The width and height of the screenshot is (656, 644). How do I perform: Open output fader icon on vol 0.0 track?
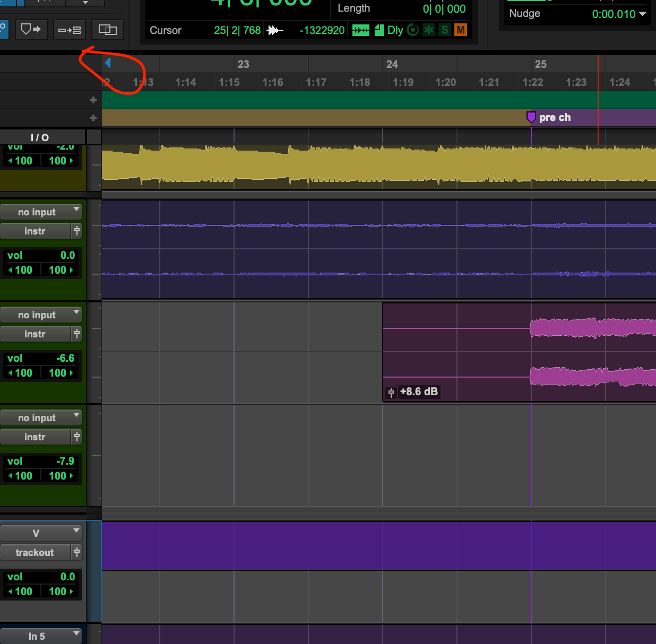coord(77,231)
